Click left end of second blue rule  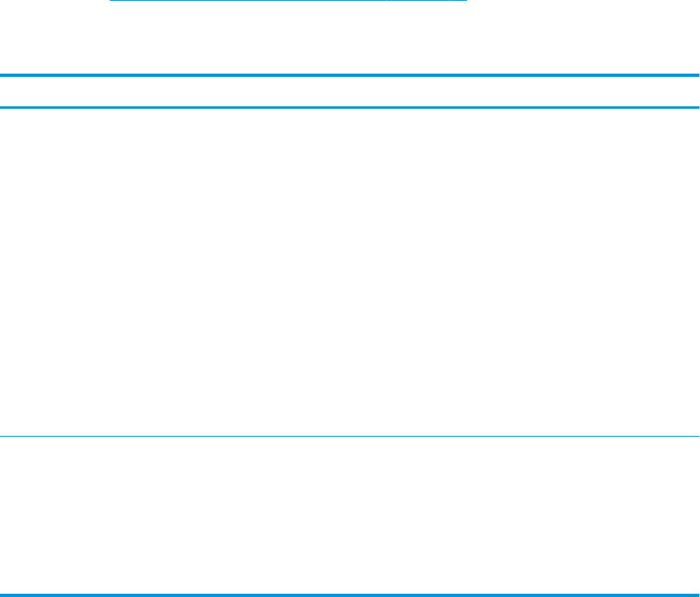(x=2, y=108)
